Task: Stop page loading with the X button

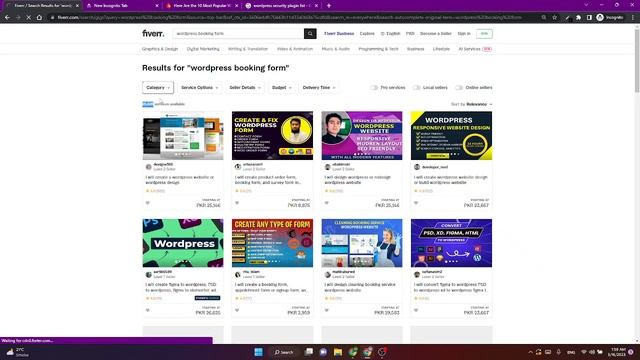Action: coord(28,18)
